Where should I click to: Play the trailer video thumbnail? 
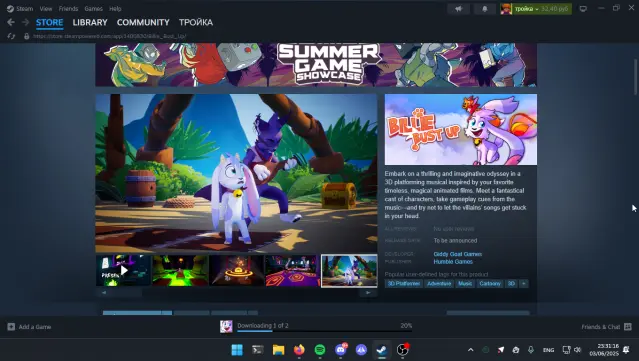(x=123, y=271)
